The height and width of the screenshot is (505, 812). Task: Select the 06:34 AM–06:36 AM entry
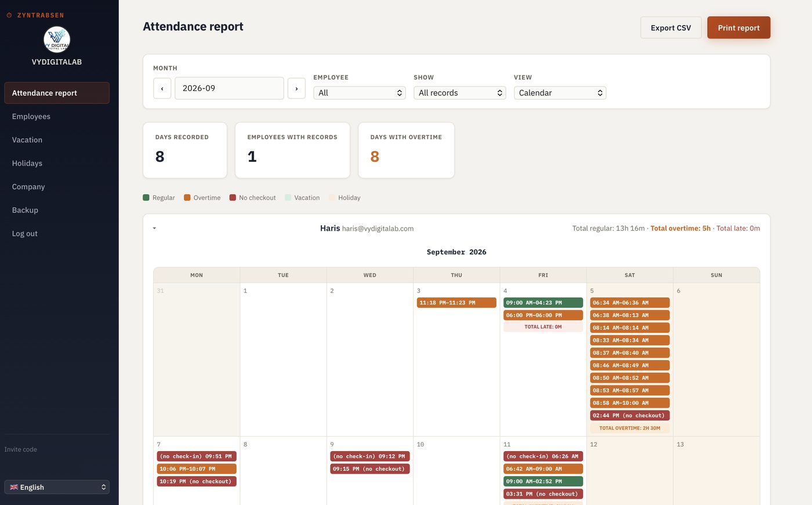click(630, 303)
